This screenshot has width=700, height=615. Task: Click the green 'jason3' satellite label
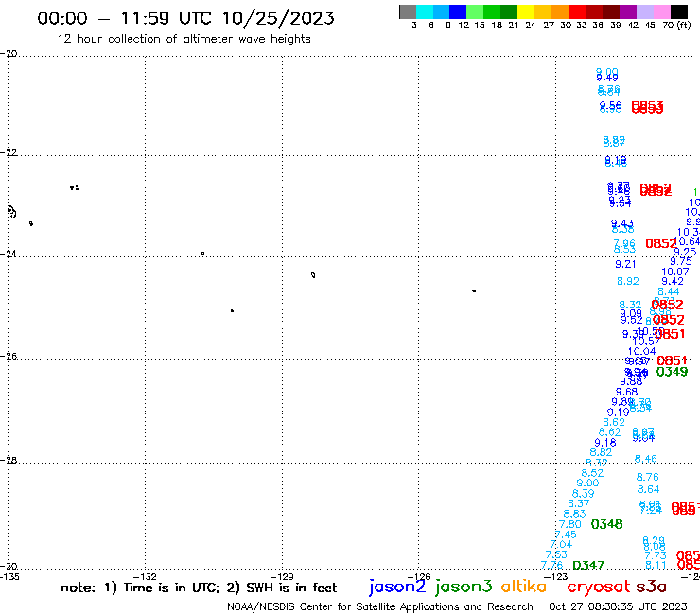[x=464, y=588]
